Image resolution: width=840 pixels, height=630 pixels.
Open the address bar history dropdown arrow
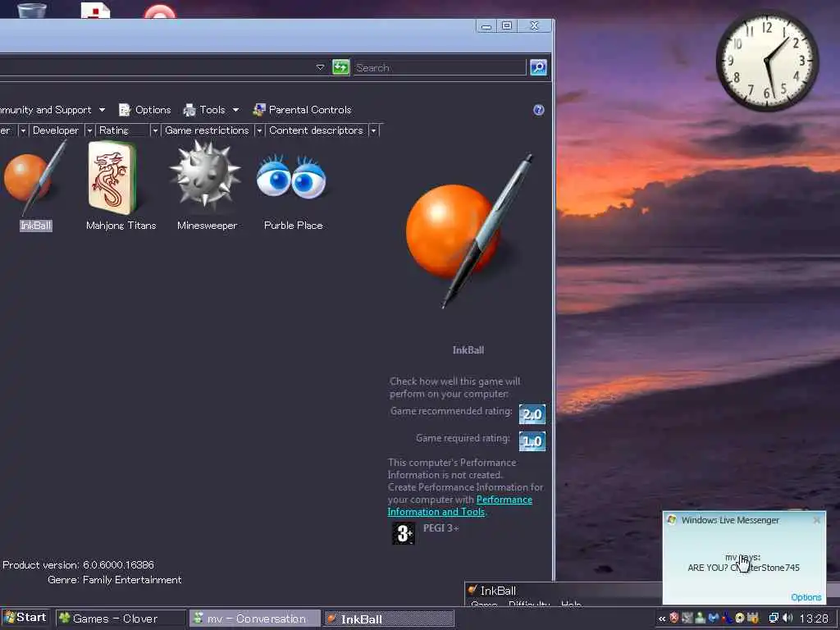point(320,67)
